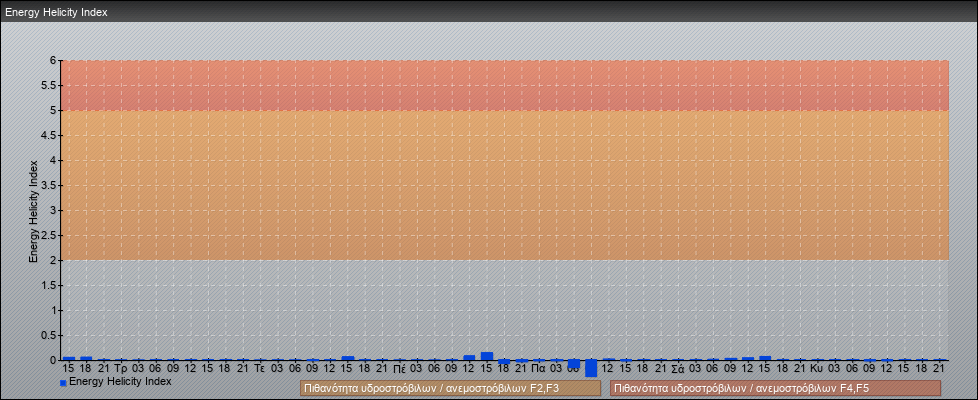Image resolution: width=978 pixels, height=400 pixels.
Task: Select the tallest positive blue bar
Action: pyautogui.click(x=487, y=356)
